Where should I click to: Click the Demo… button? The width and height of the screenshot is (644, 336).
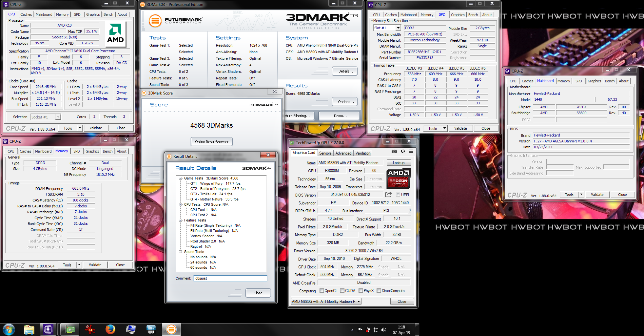point(340,116)
